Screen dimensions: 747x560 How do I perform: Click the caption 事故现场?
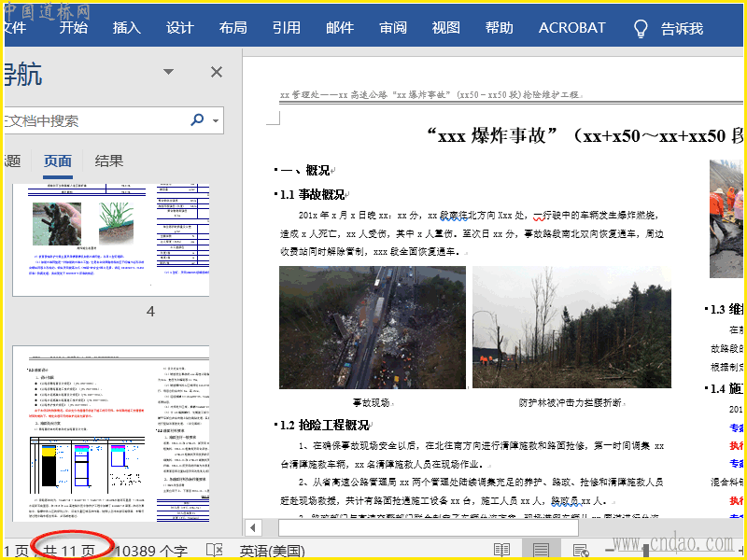(371, 403)
